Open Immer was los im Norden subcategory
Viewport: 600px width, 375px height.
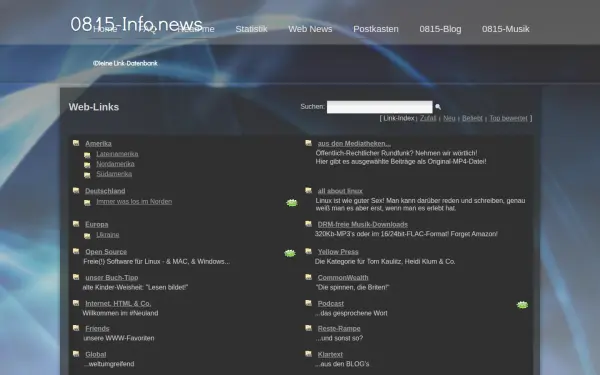pyautogui.click(x=134, y=201)
